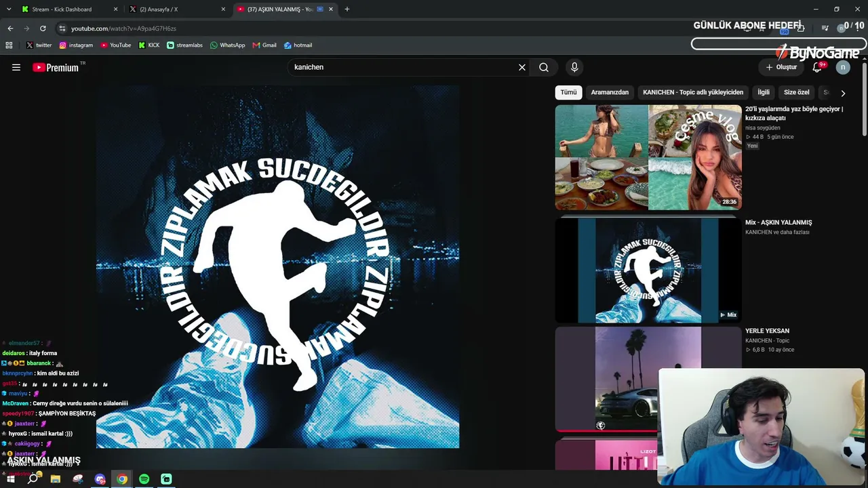Viewport: 868px width, 488px height.
Task: Open the hotmail bookmark
Action: pos(298,45)
